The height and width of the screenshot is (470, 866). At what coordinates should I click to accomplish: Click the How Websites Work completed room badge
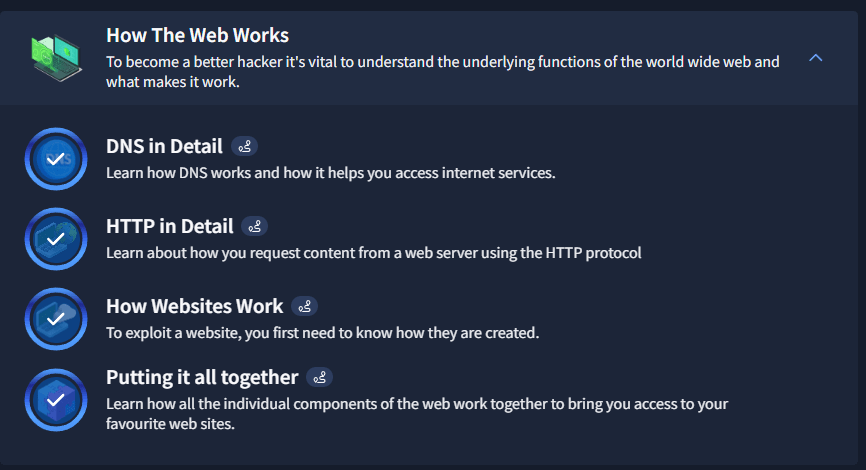56,319
